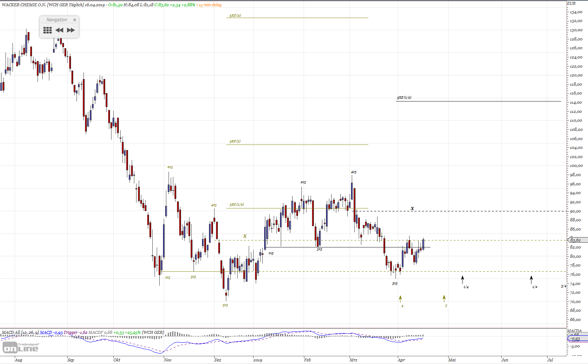Image resolution: width=588 pixels, height=364 pixels.
Task: Click the current price tag 83,62
Action: pyautogui.click(x=578, y=240)
